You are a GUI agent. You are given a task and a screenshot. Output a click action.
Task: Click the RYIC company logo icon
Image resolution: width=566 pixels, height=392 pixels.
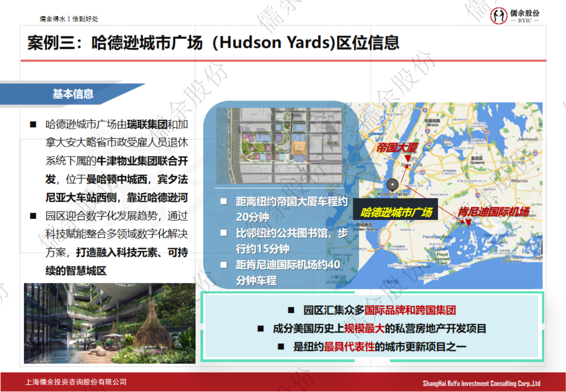499,16
